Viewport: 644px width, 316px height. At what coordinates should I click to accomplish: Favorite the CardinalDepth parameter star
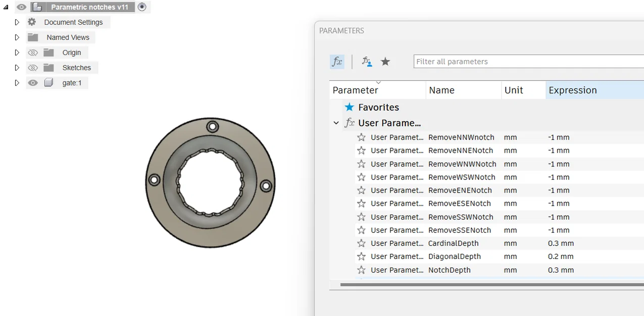[361, 243]
